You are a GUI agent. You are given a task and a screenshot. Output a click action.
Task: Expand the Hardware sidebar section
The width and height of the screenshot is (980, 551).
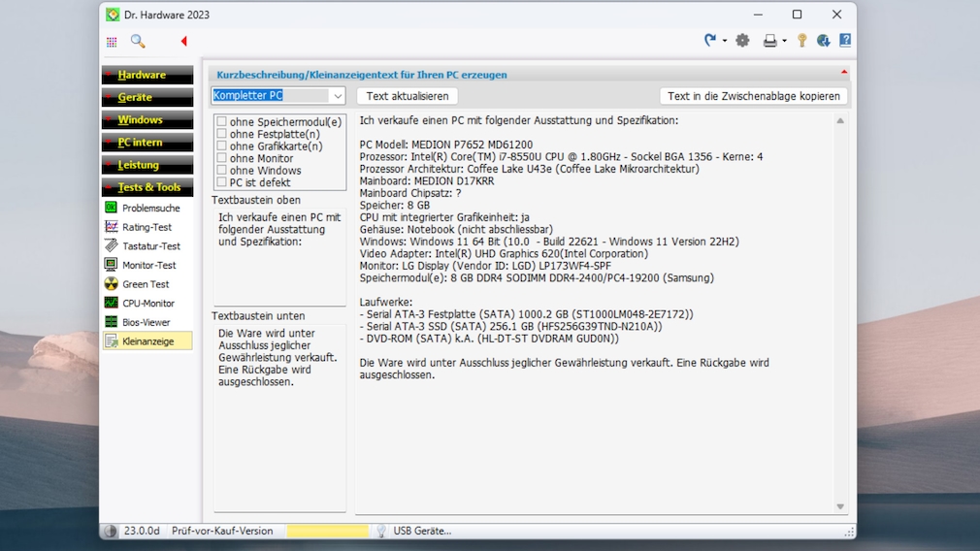pyautogui.click(x=147, y=75)
